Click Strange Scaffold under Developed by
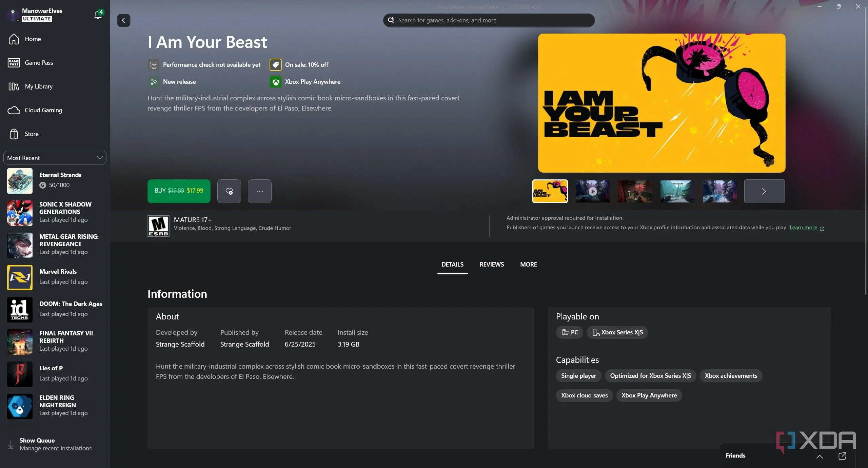The height and width of the screenshot is (468, 868). tap(180, 344)
